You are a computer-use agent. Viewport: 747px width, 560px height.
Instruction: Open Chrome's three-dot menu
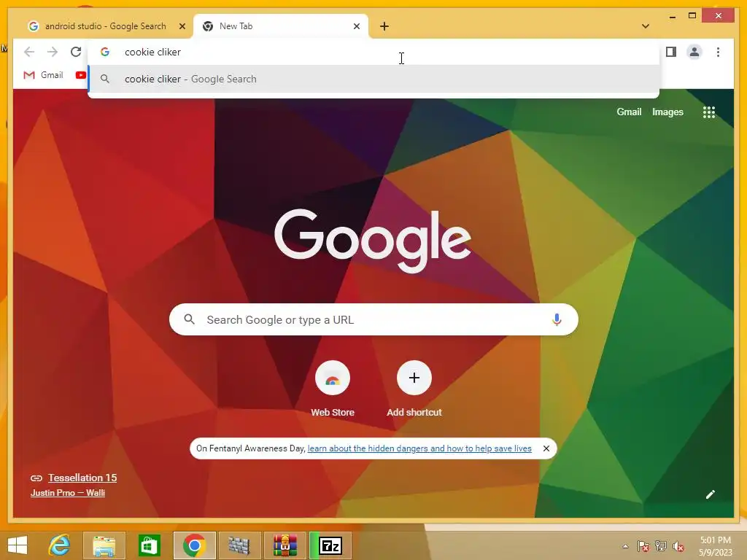(718, 52)
